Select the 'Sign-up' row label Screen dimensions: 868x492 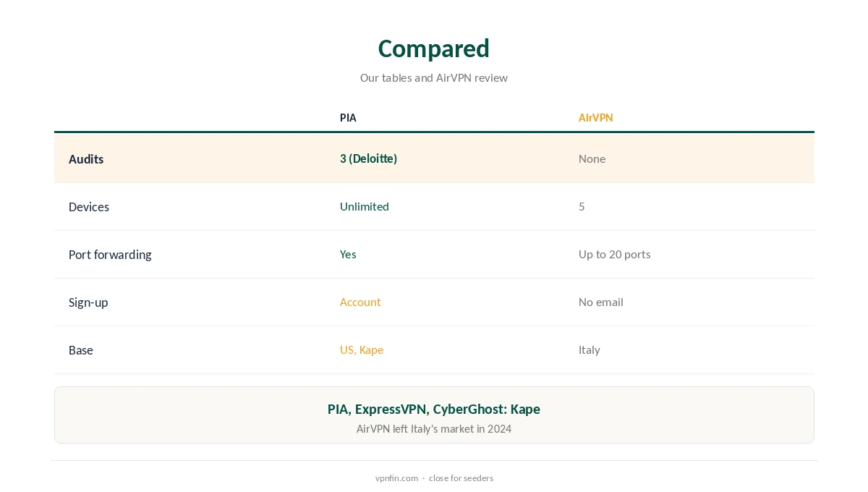88,302
